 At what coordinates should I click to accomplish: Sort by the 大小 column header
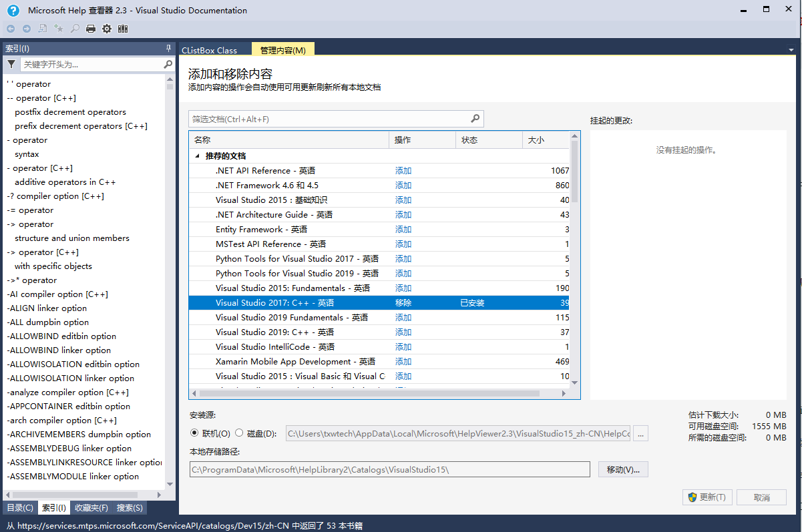pos(546,140)
